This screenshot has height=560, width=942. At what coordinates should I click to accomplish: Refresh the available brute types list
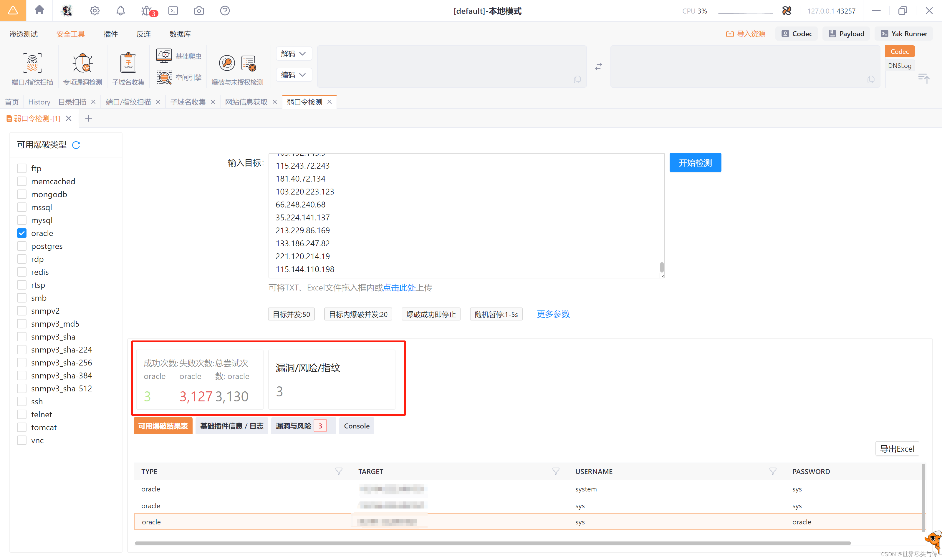coord(76,145)
